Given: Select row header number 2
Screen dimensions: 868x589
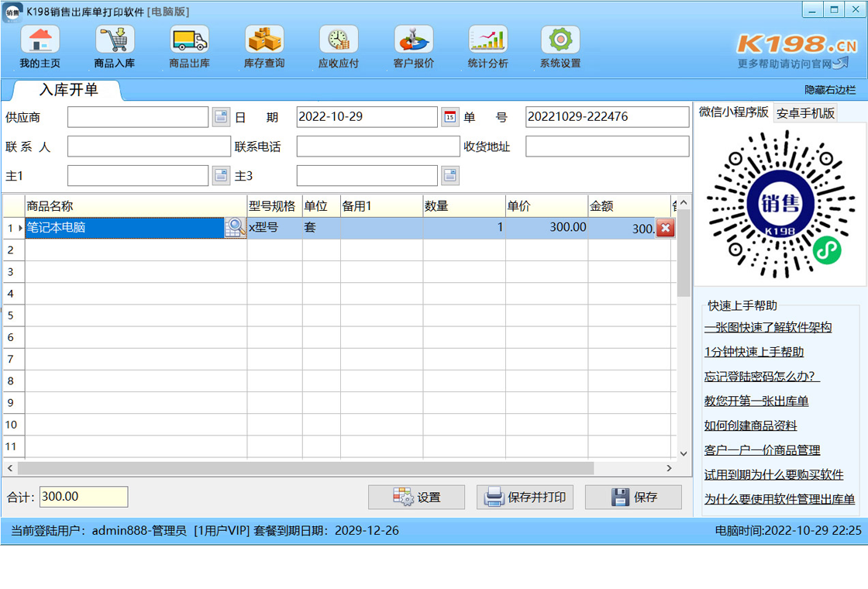Looking at the screenshot, I should [13, 250].
